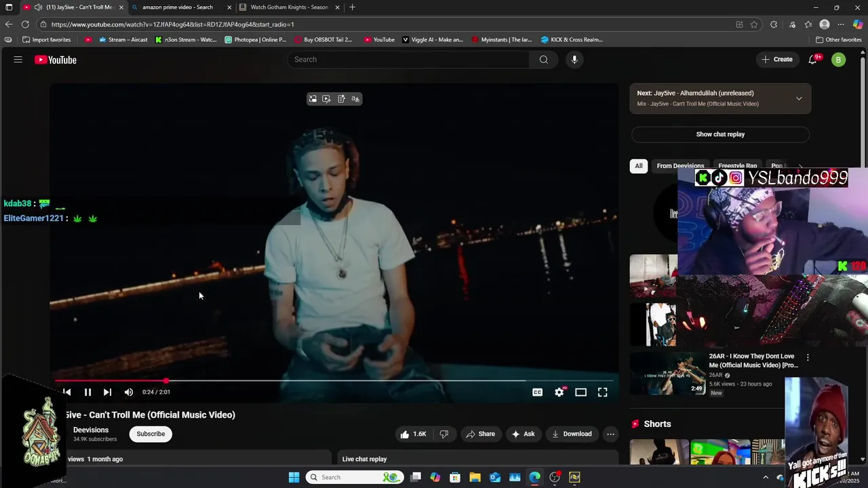
Task: Open File Explorer from the taskbar
Action: pyautogui.click(x=475, y=477)
